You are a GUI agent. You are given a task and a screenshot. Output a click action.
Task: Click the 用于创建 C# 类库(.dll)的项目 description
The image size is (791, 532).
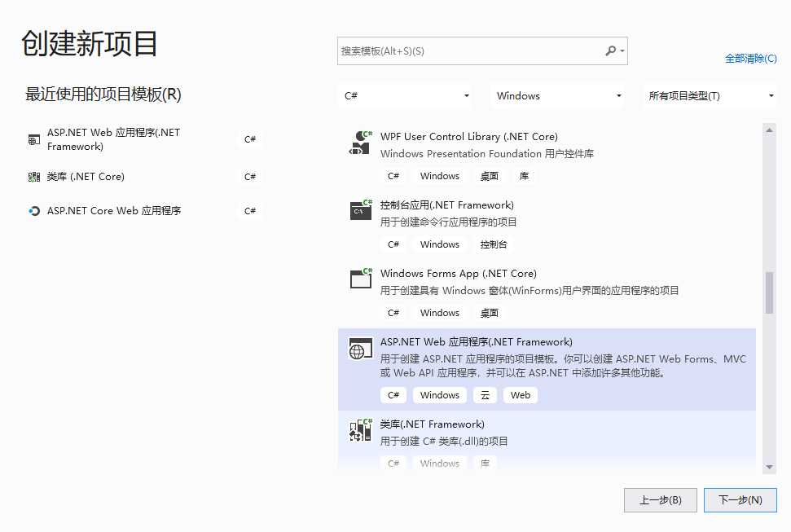pyautogui.click(x=444, y=441)
